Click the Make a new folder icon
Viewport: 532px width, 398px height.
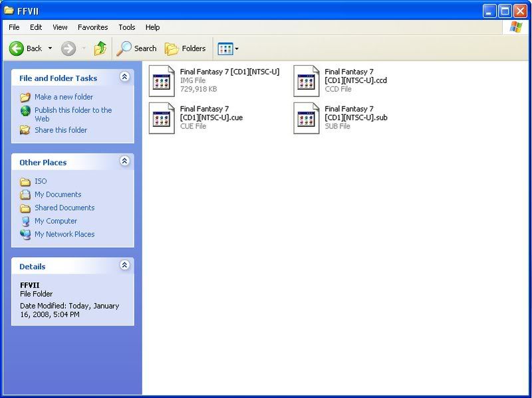click(25, 97)
